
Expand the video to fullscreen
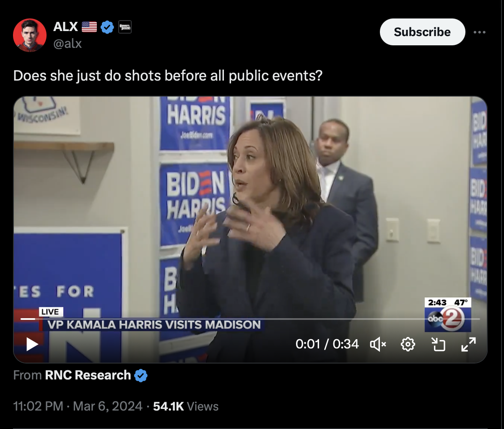point(468,345)
